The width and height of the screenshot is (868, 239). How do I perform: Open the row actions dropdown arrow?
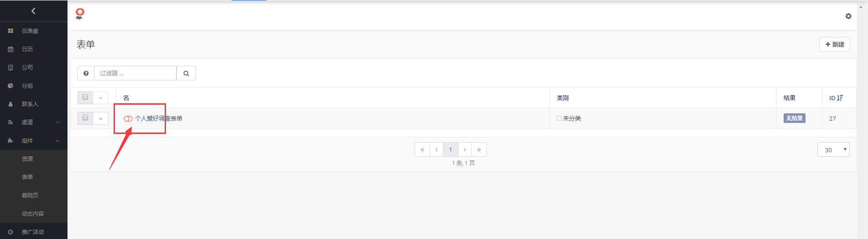(x=101, y=118)
